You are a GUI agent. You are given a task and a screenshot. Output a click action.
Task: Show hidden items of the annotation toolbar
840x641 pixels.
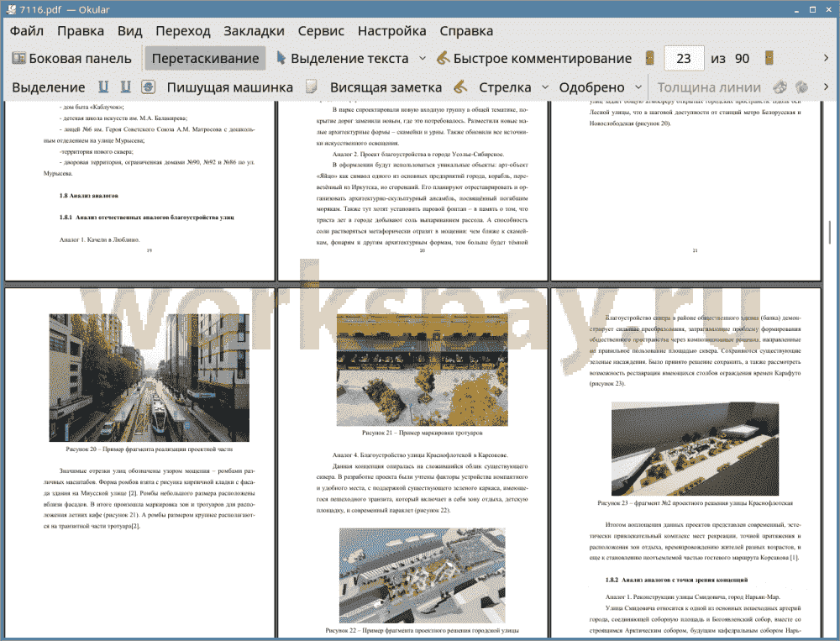pos(826,87)
